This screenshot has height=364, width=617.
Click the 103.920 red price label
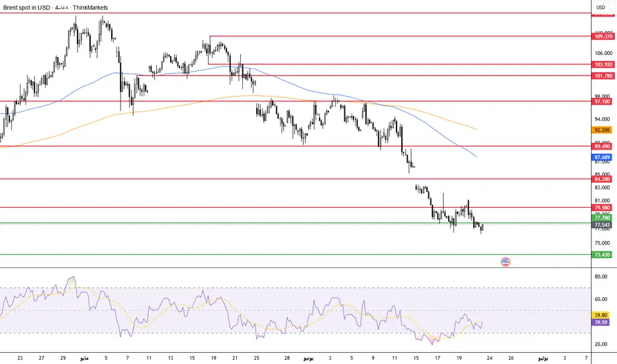click(x=604, y=64)
